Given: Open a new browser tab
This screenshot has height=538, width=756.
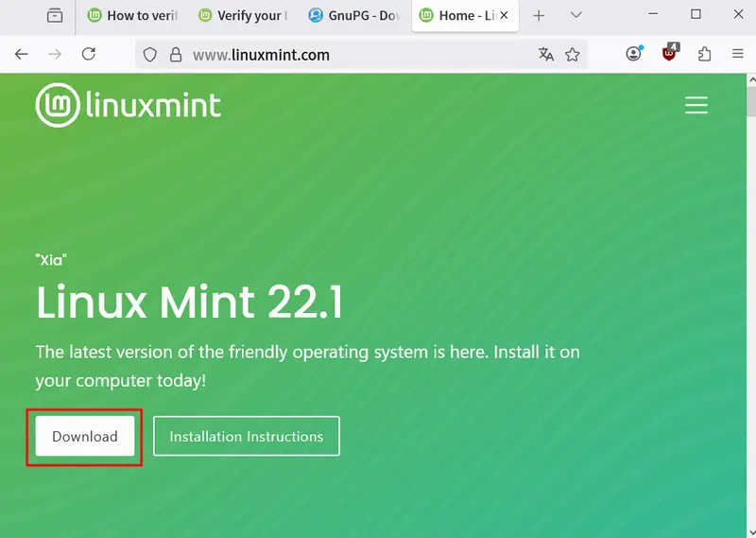Looking at the screenshot, I should tap(539, 16).
